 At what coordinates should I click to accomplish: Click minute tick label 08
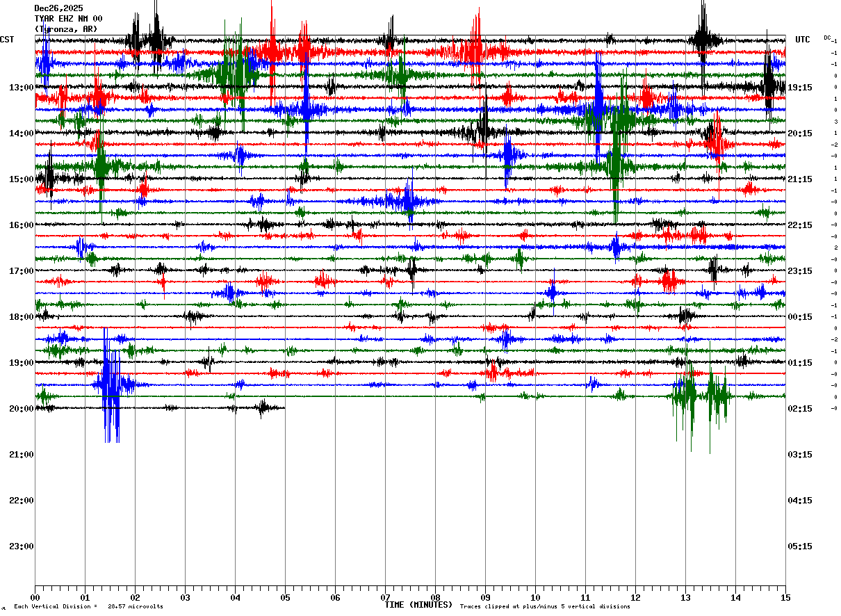(x=435, y=598)
